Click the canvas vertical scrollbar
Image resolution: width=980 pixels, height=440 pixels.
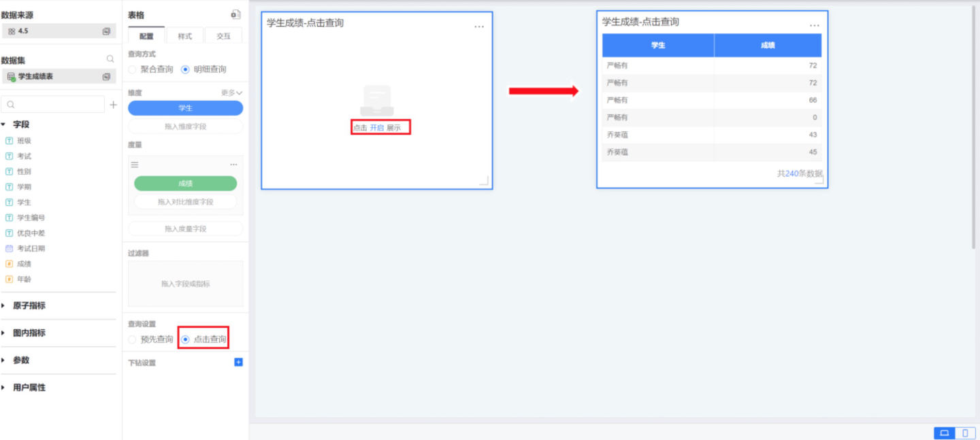974,127
